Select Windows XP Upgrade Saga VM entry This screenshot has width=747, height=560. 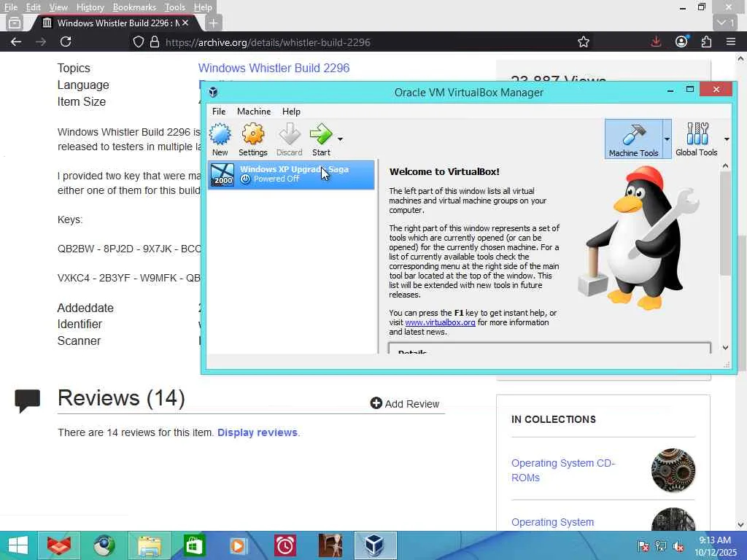291,174
